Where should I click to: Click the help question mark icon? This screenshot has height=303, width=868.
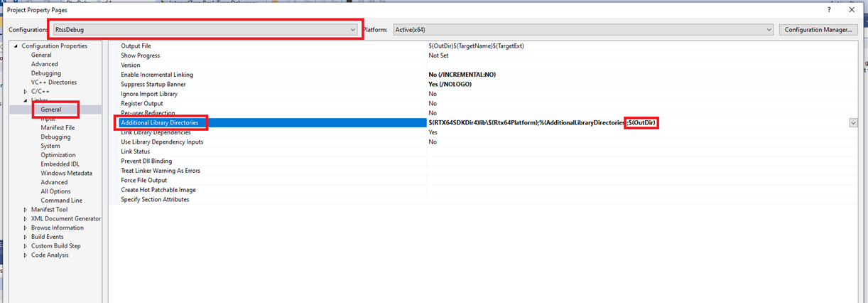[828, 10]
